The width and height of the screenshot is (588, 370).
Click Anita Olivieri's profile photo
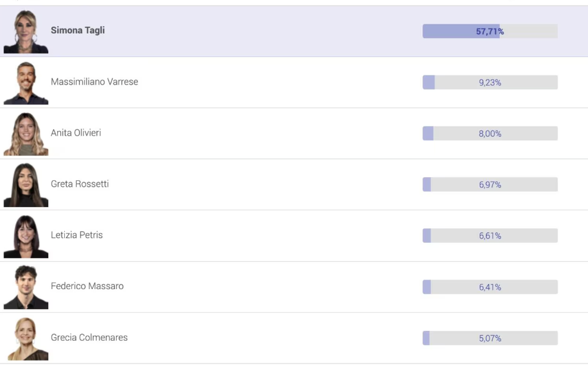[x=26, y=134]
